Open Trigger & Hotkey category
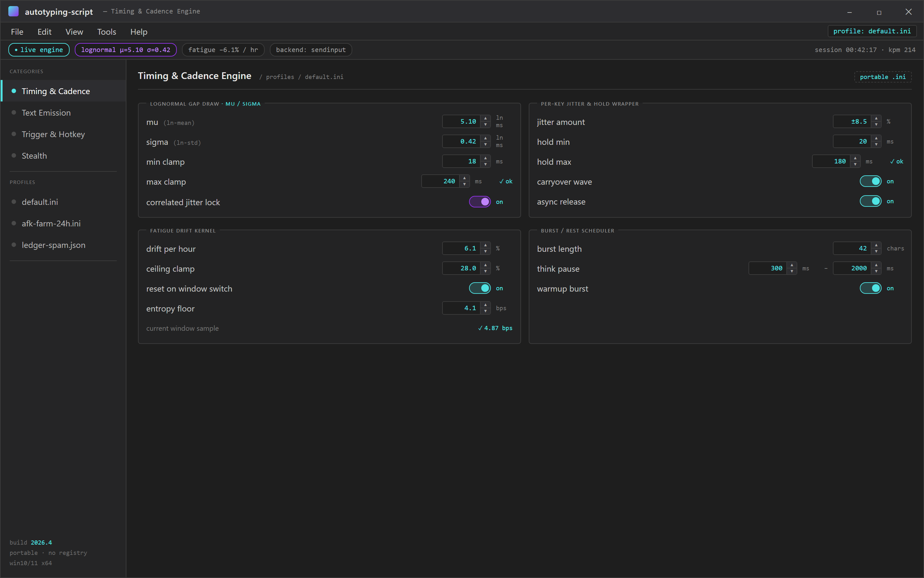 [x=64, y=134]
